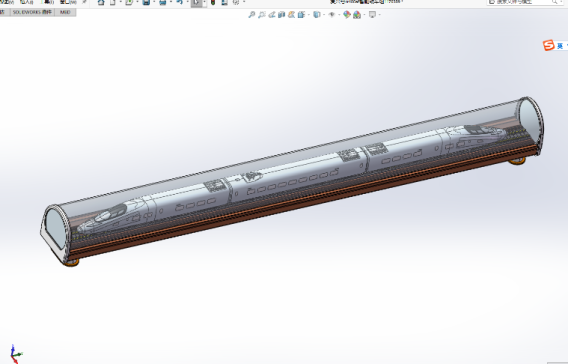Click the New document icon
This screenshot has width=568, height=364.
(x=113, y=2)
